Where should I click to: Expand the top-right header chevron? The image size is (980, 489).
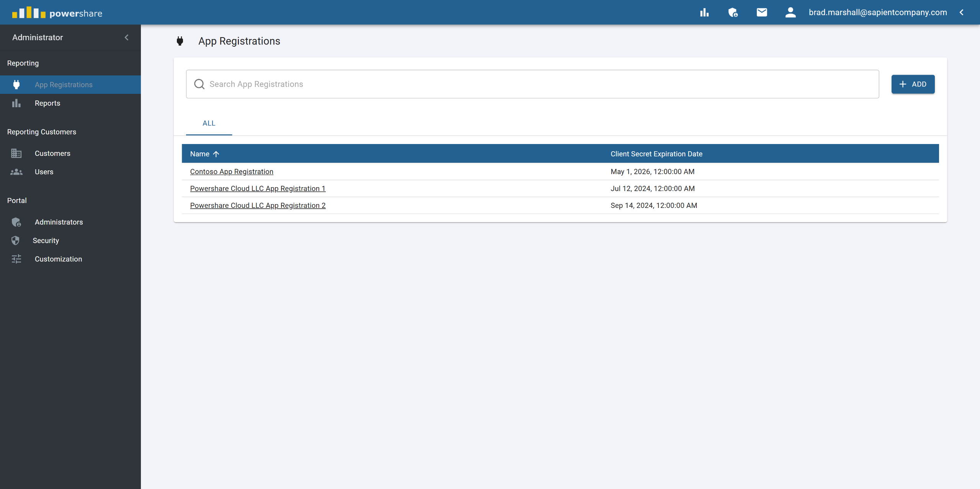point(962,13)
